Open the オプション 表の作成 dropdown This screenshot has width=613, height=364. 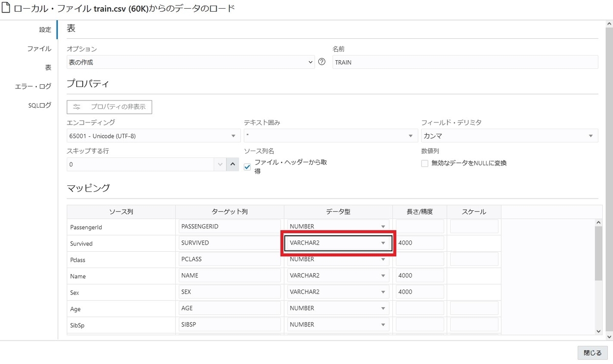(x=191, y=62)
